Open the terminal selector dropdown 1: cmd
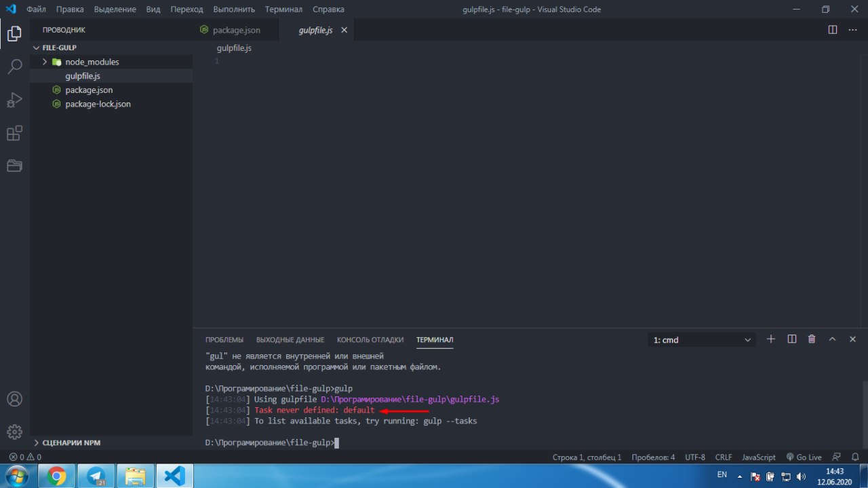The image size is (868, 488). pos(702,340)
